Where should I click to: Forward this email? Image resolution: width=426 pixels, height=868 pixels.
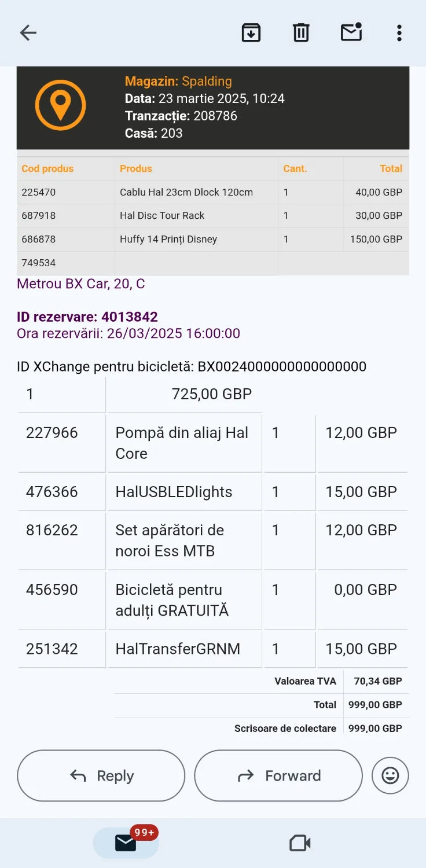coord(278,775)
